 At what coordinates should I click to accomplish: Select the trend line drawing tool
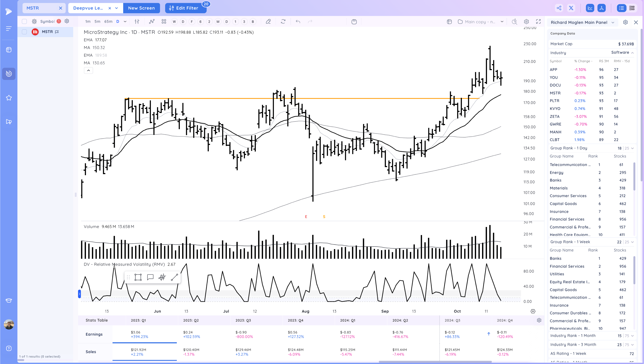(x=174, y=277)
